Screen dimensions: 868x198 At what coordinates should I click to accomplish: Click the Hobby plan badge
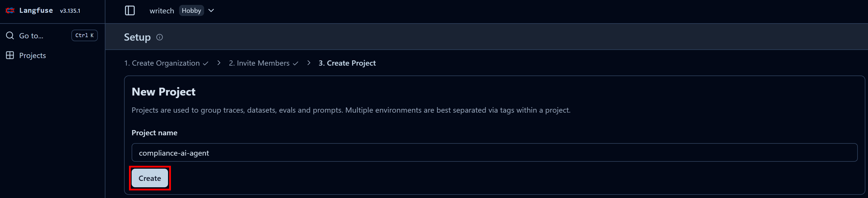coord(191,10)
